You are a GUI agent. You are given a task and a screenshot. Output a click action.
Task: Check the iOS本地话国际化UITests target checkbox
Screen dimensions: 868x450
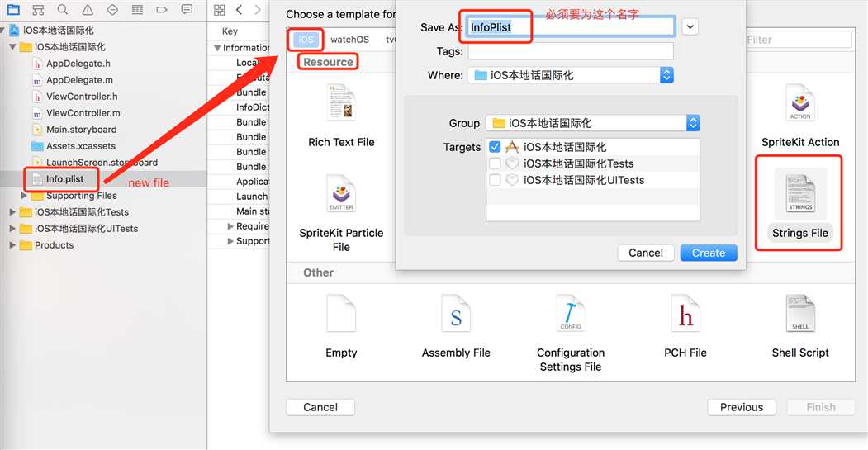coord(495,180)
